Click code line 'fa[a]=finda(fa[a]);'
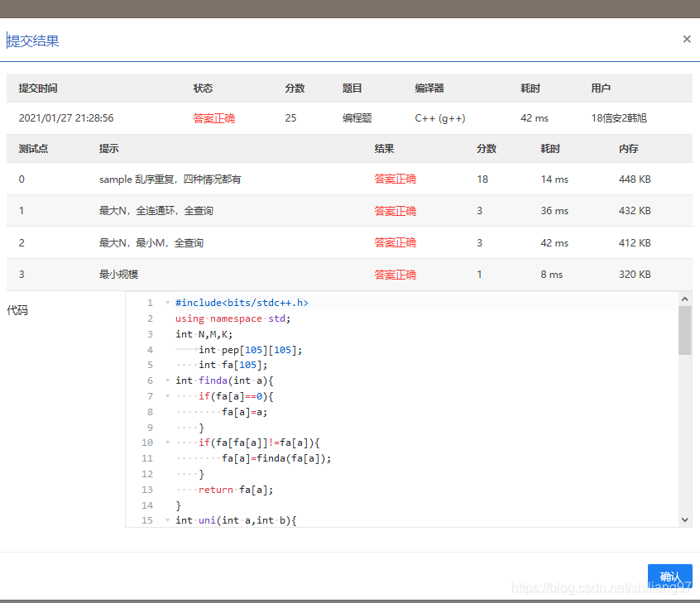 coord(276,458)
